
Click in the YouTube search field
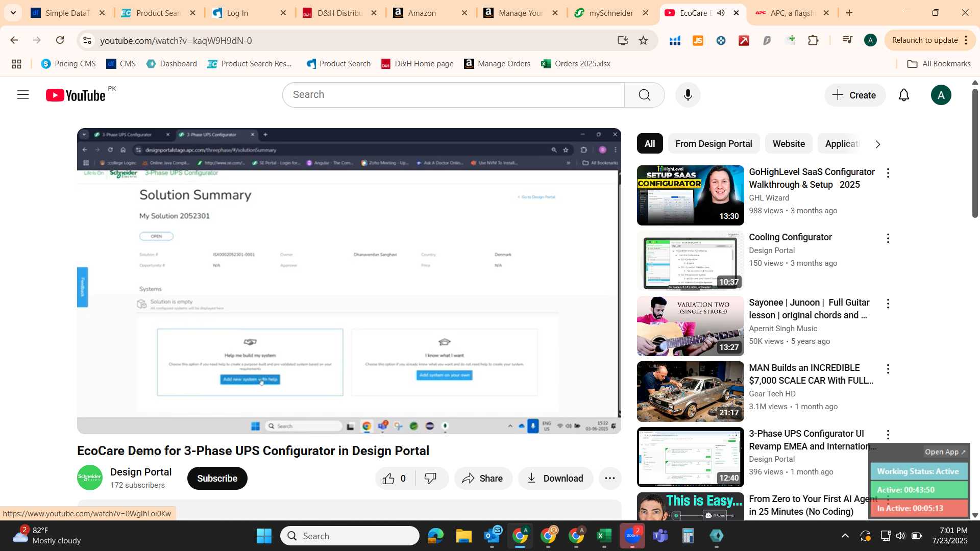pyautogui.click(x=453, y=95)
